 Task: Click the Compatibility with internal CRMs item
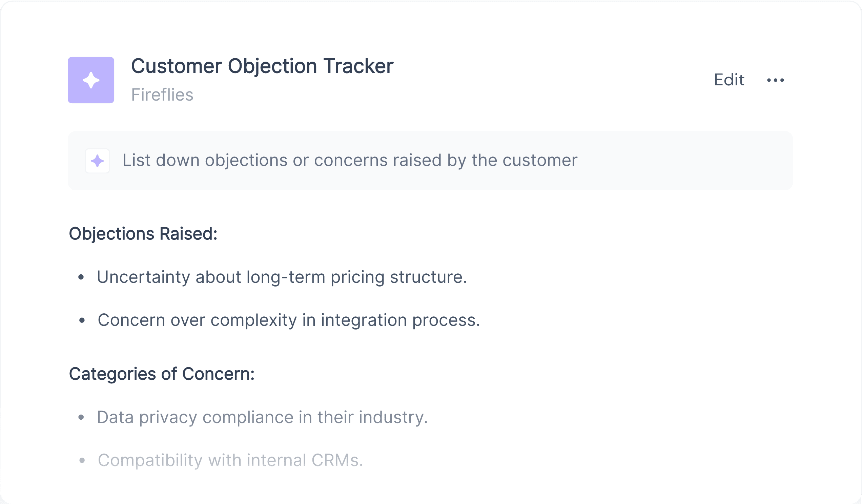tap(230, 460)
